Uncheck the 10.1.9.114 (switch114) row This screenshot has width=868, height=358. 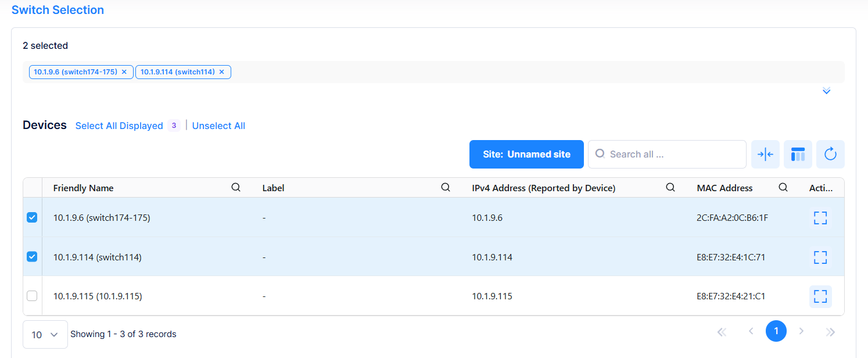click(32, 256)
